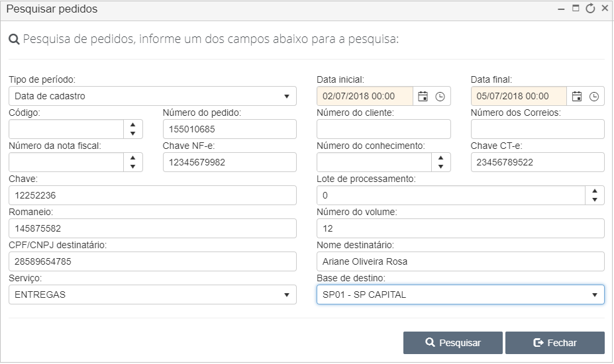Increment the Código spinner up arrow

[x=133, y=125]
